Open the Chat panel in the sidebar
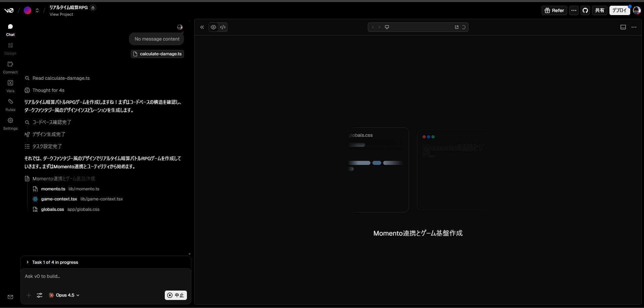Image resolution: width=644 pixels, height=308 pixels. tap(10, 29)
